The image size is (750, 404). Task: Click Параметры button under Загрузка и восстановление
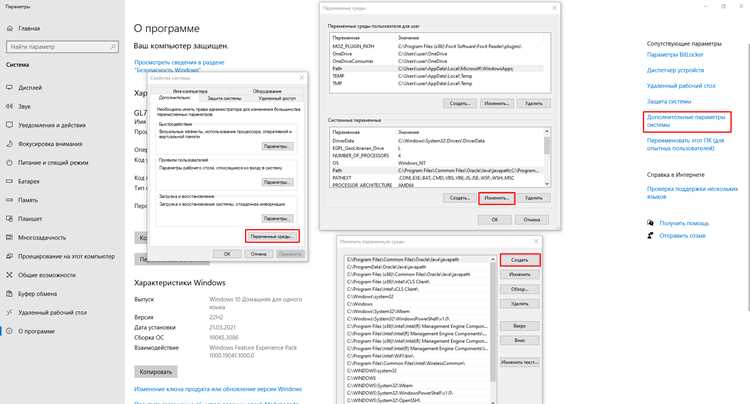(x=277, y=218)
